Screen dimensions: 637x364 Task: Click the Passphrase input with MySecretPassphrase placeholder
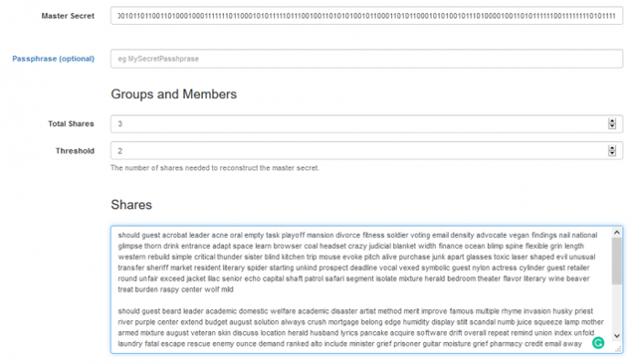[366, 59]
